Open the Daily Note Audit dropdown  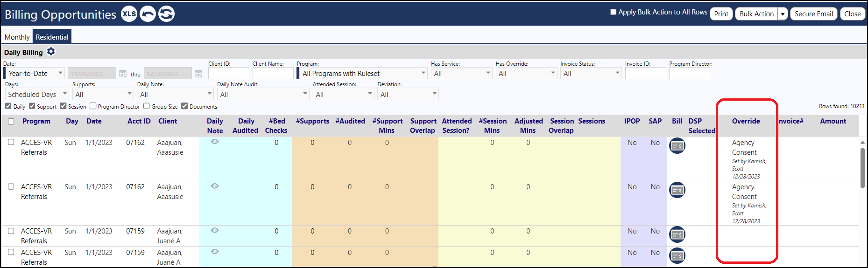(263, 95)
